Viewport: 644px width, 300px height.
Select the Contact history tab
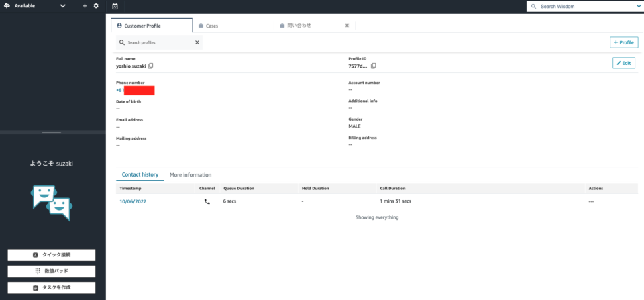point(140,174)
